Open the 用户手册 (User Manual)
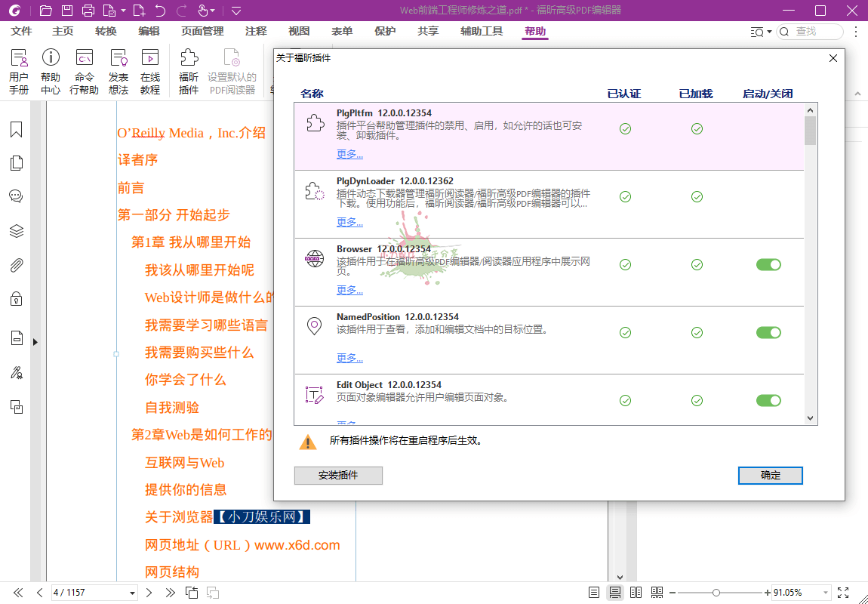 pos(21,70)
